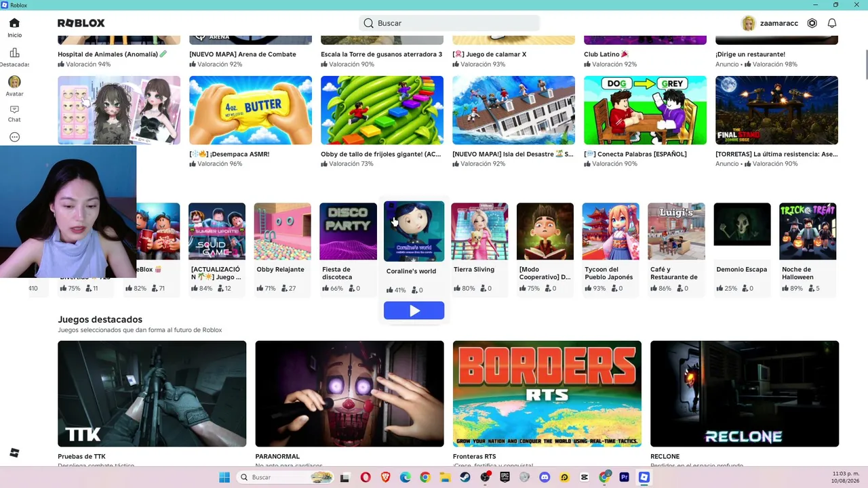Open the Avatar section in sidebar
868x488 pixels.
pos(14,82)
